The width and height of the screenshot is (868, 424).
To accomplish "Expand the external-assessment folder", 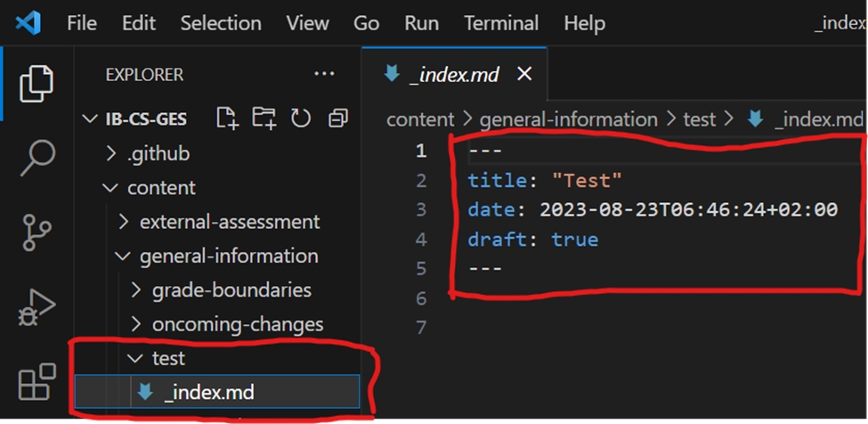I will [217, 222].
